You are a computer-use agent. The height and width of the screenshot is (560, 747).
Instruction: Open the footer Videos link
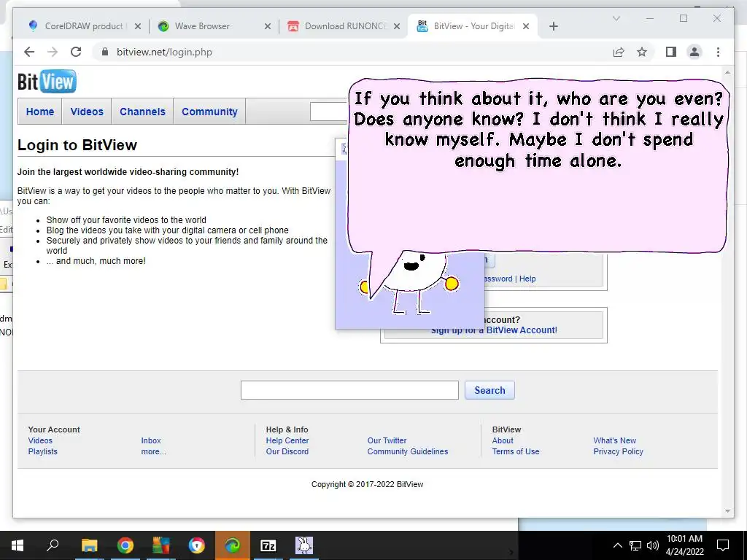pyautogui.click(x=40, y=440)
